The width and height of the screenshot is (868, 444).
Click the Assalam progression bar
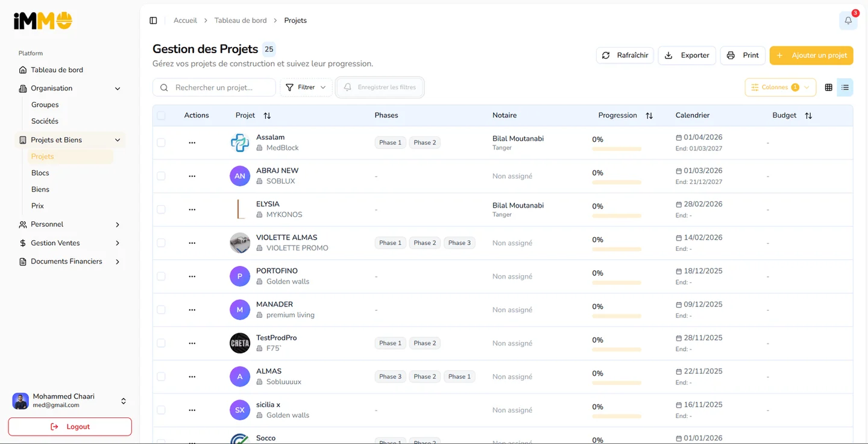[617, 149]
